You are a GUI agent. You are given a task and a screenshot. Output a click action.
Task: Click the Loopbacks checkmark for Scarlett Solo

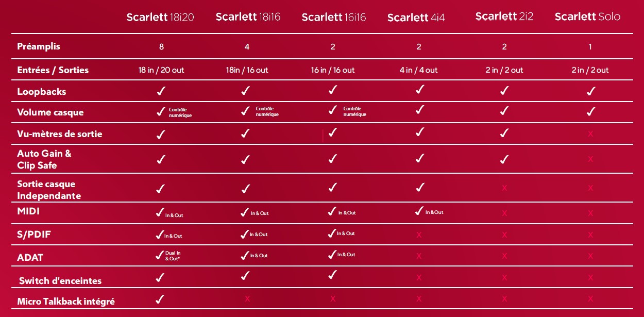coord(591,91)
